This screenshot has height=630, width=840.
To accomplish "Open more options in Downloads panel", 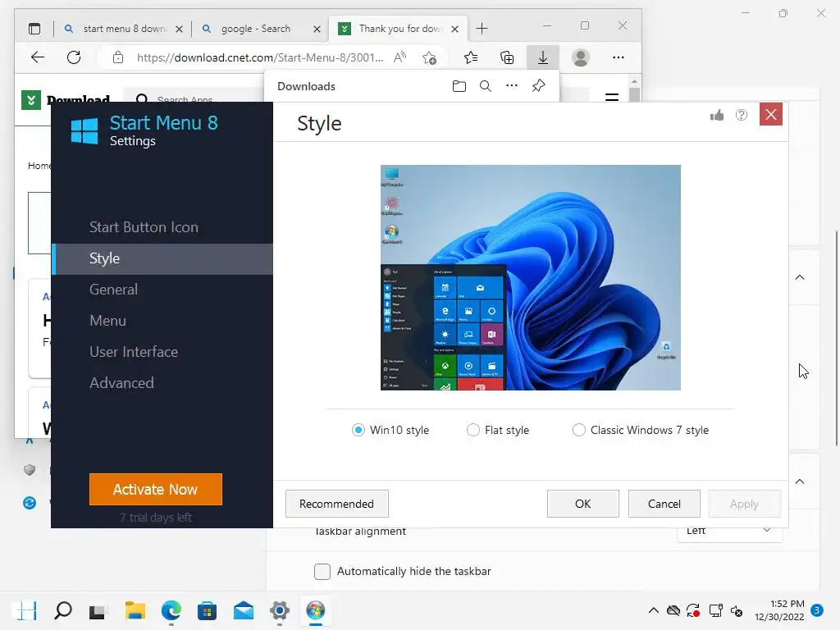I will pyautogui.click(x=512, y=85).
